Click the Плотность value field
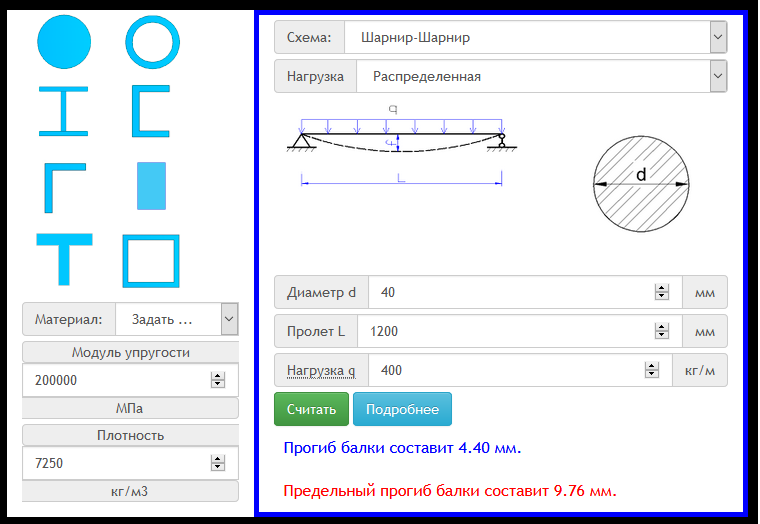This screenshot has width=760, height=524. pos(130,463)
